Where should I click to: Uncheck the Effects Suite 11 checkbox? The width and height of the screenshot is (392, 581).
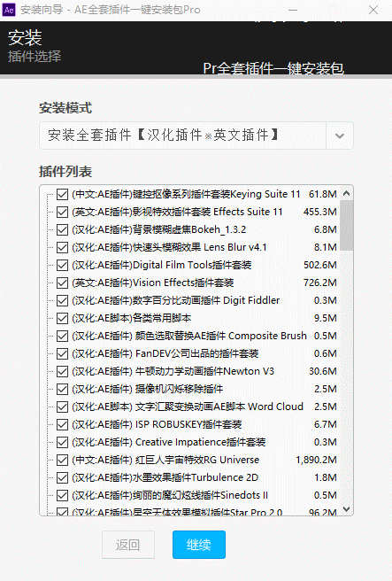pos(62,212)
